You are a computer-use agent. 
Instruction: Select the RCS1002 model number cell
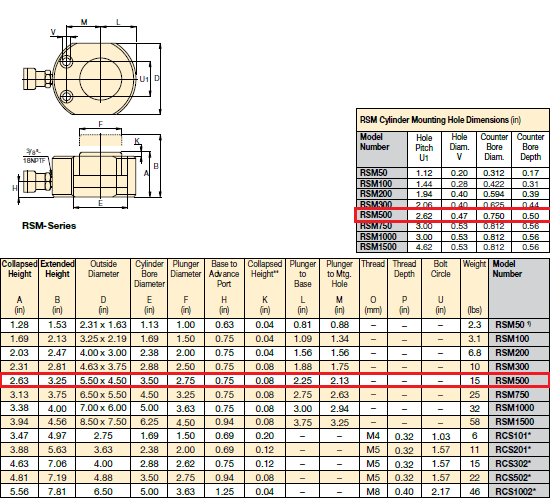[515, 492]
